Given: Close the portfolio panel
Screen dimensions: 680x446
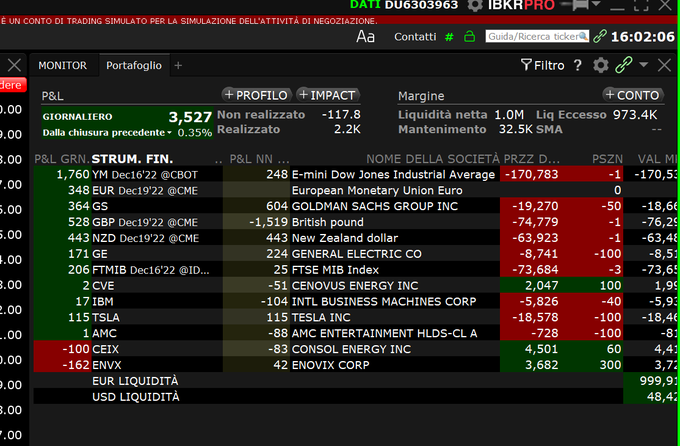Looking at the screenshot, I should click(x=664, y=65).
